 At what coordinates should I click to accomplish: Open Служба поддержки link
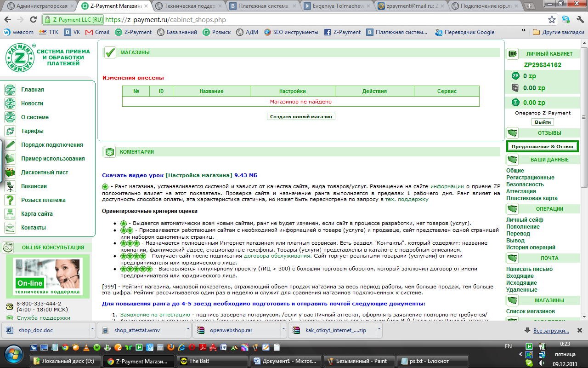click(x=44, y=318)
